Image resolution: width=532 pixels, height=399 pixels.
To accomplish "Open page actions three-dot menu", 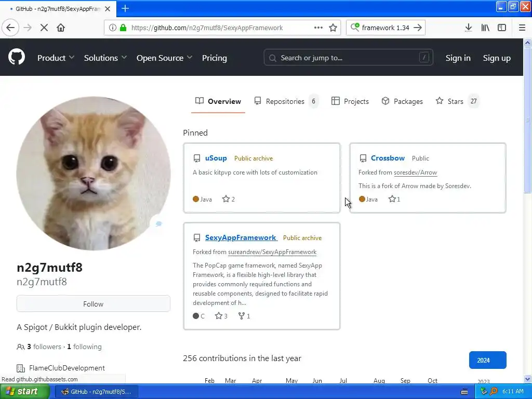I will (318, 28).
